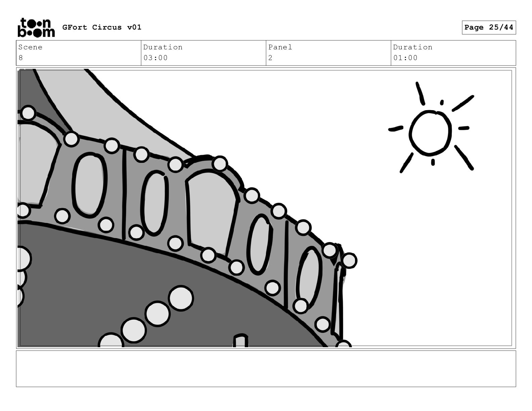This screenshot has width=532, height=411.
Task: Click the rightmost bulb on the tent's top edge
Action: (x=349, y=261)
